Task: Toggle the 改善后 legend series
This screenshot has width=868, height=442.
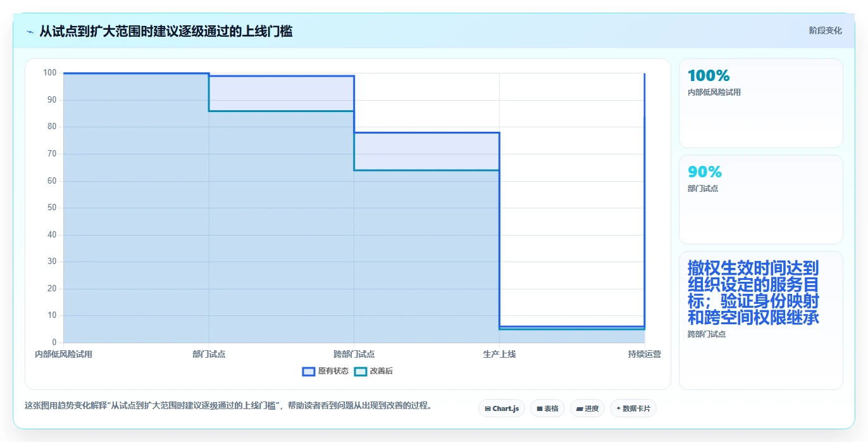Action: point(373,371)
